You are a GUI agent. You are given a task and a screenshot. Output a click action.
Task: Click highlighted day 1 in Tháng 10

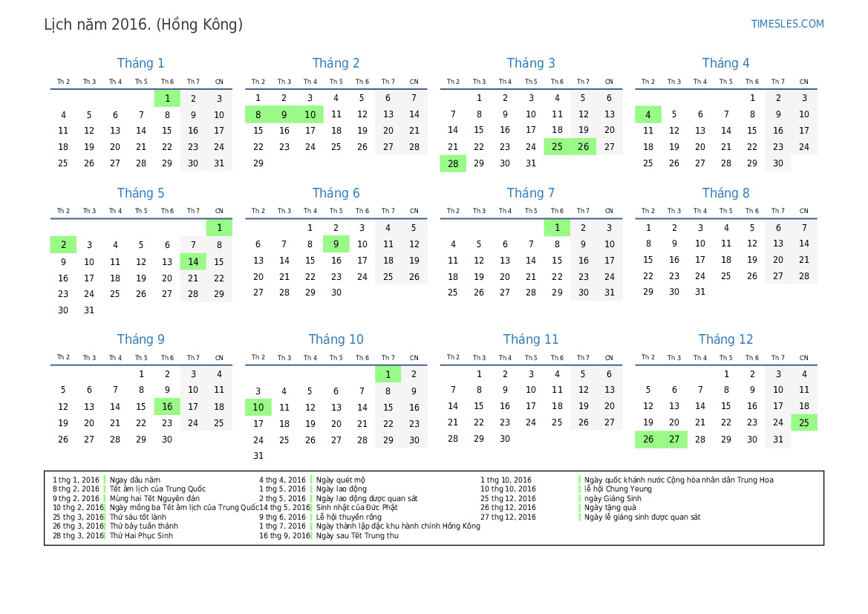[388, 374]
